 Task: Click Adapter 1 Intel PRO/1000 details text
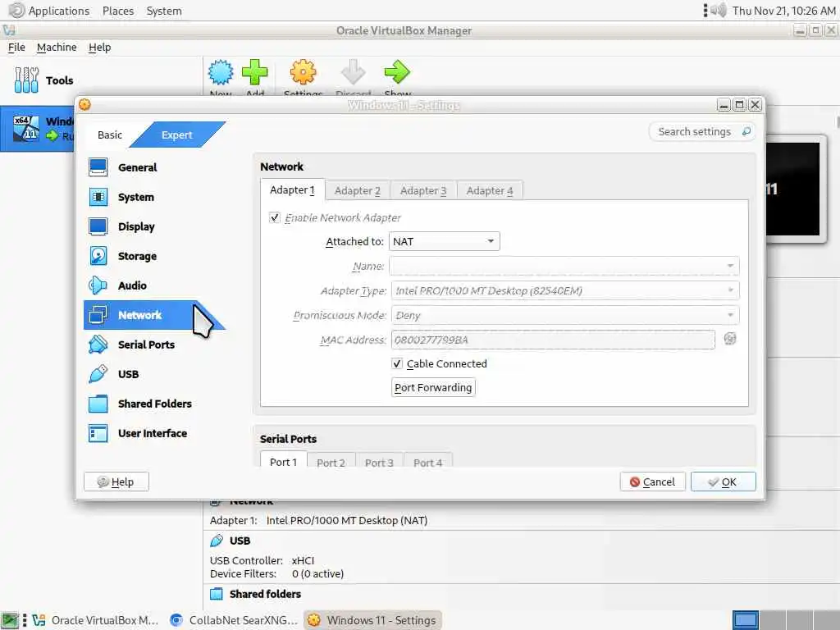347,520
